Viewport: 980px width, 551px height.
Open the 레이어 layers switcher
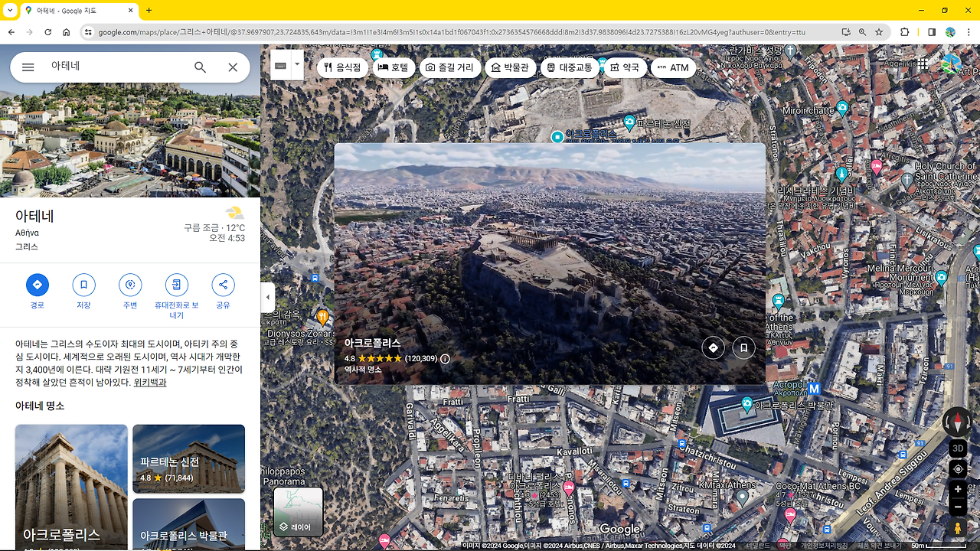click(x=299, y=511)
